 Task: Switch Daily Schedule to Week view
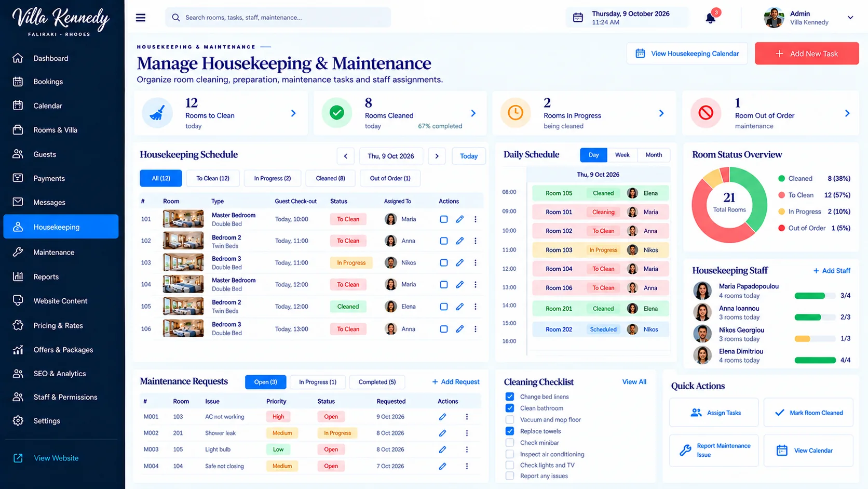coord(622,155)
